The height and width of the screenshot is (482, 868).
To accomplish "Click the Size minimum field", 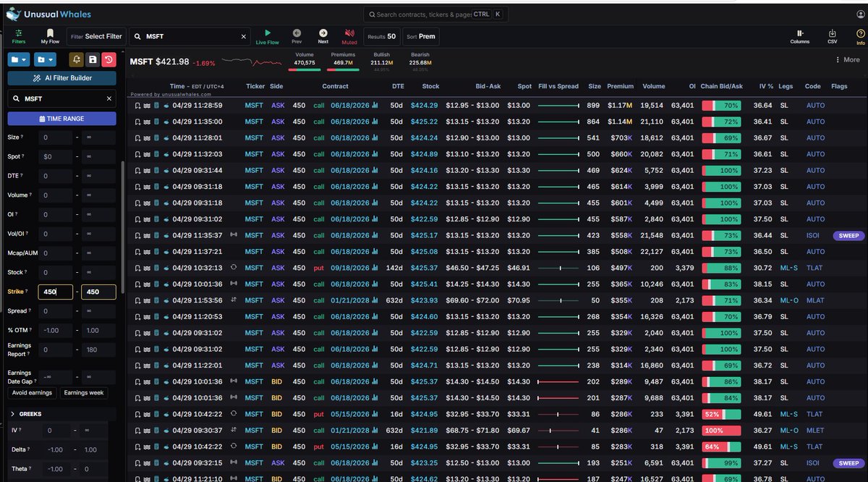I will [x=56, y=137].
